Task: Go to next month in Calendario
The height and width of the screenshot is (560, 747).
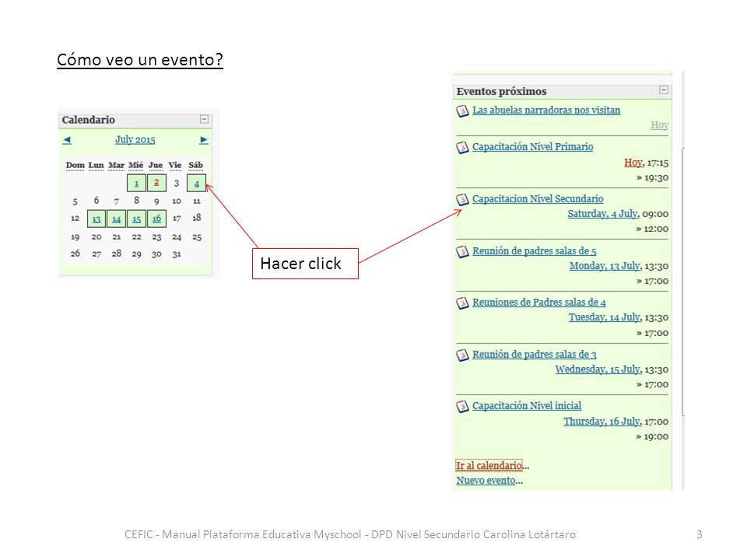Action: click(x=203, y=140)
